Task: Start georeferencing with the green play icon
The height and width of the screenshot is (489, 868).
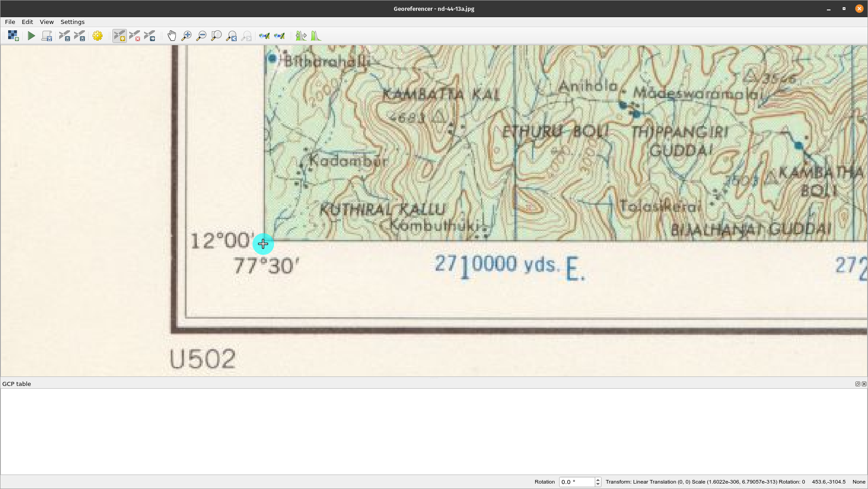Action: 31,36
